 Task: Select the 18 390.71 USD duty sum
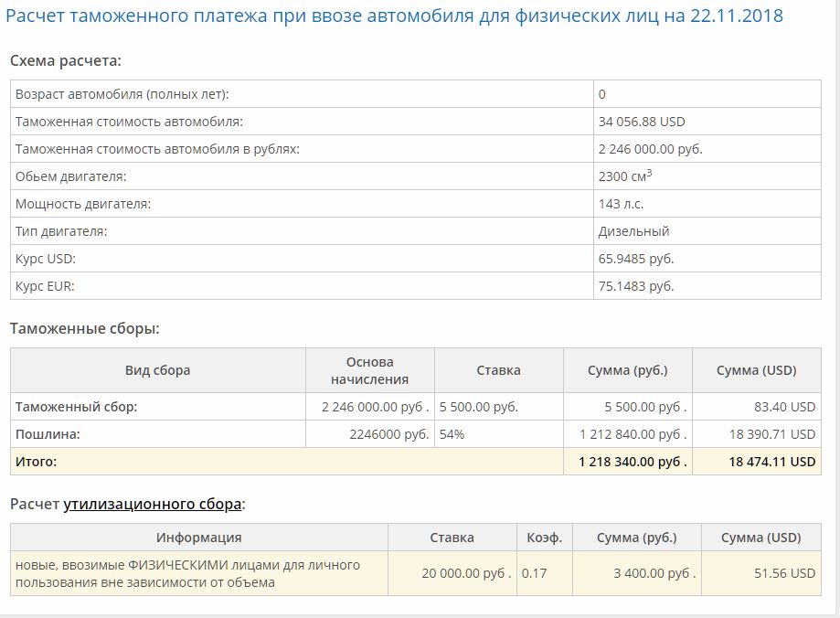pos(772,434)
